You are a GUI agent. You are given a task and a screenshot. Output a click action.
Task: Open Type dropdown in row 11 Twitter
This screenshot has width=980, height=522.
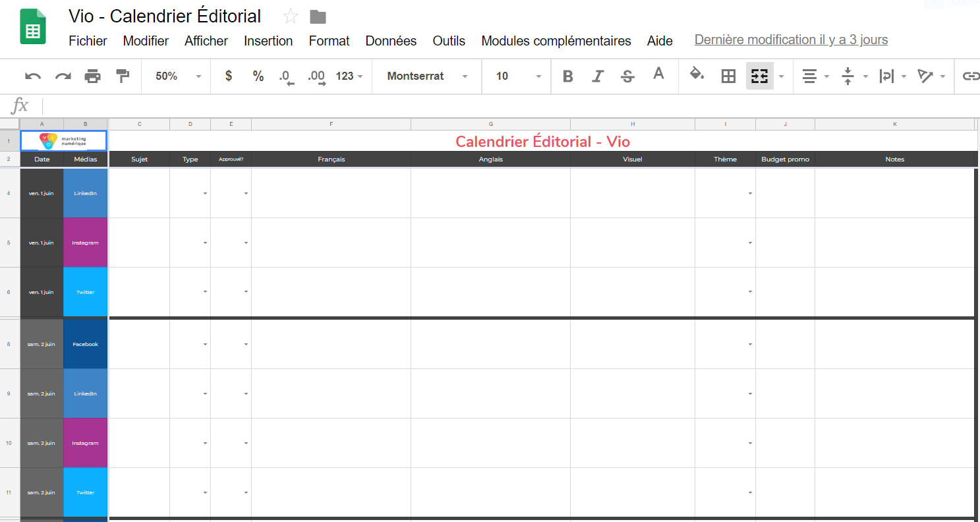pos(205,492)
